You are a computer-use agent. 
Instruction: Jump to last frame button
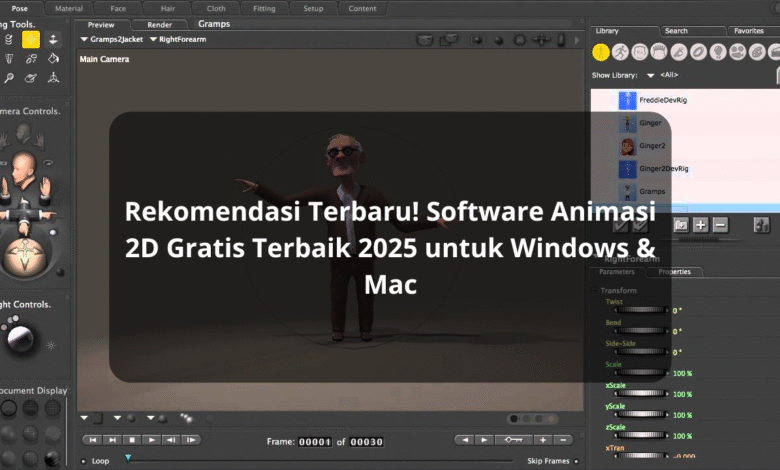tap(112, 440)
